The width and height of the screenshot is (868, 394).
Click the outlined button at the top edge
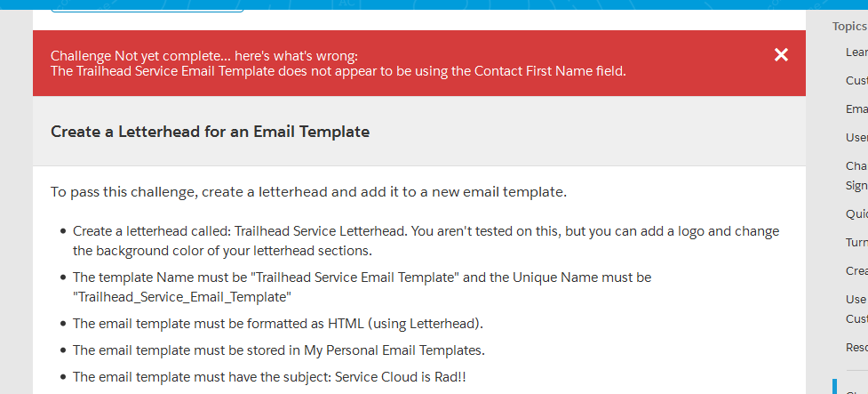[x=147, y=7]
